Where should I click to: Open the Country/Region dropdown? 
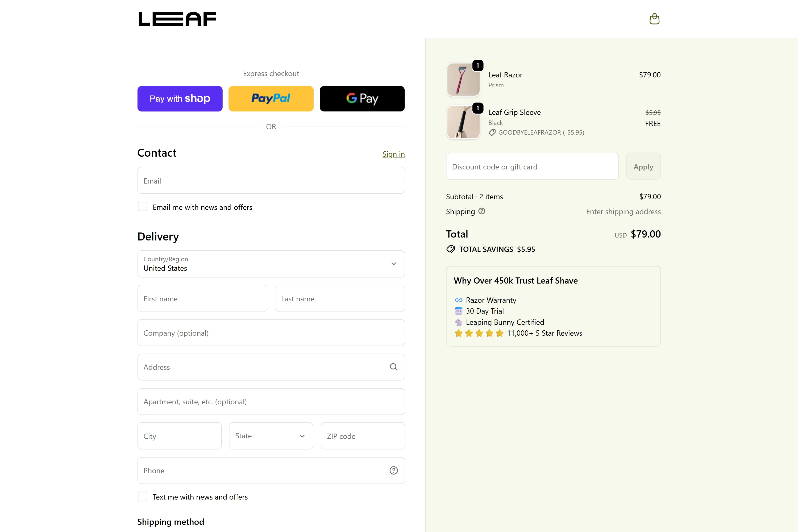[x=271, y=264]
